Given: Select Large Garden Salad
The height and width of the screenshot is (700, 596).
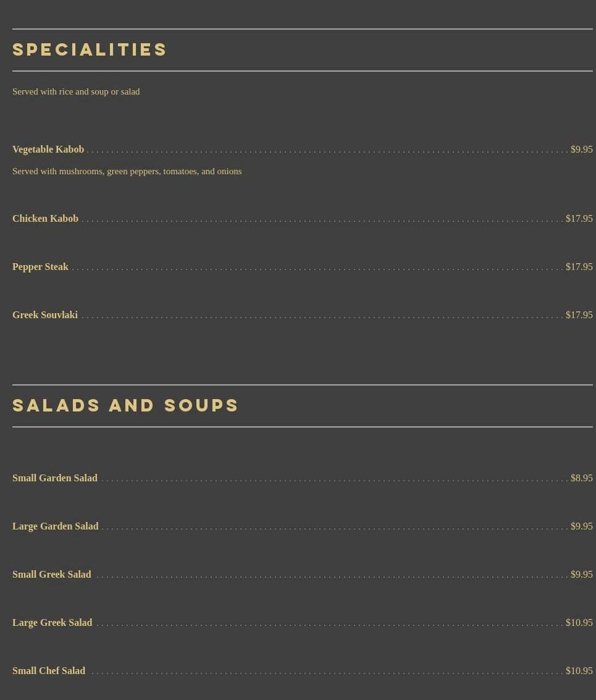Looking at the screenshot, I should 56,526.
